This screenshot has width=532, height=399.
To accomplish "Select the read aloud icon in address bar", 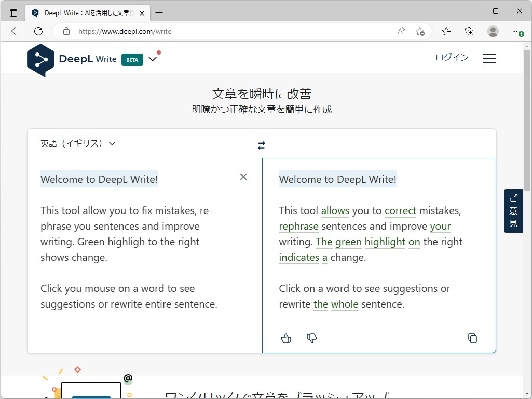I will pos(401,31).
